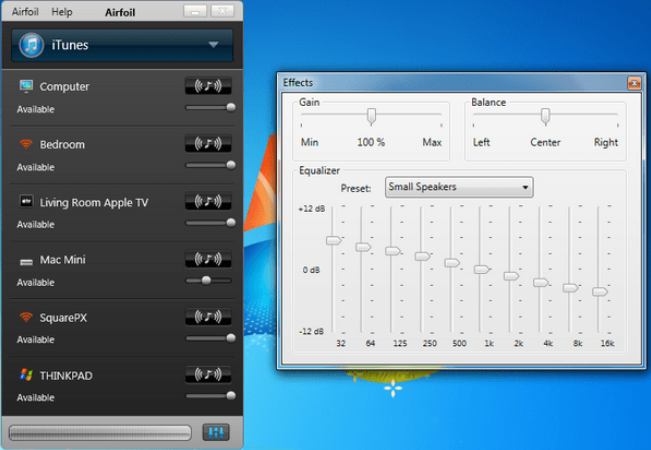Click the THINKPAD Windows logo icon
Screen dimensions: 651x450
click(x=26, y=376)
